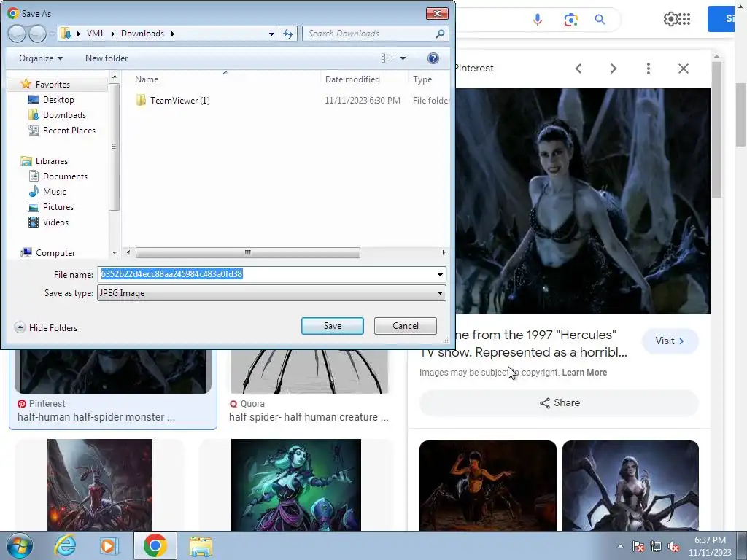The height and width of the screenshot is (560, 747).
Task: Click the Back arrow in Save As dialog
Action: tap(18, 34)
